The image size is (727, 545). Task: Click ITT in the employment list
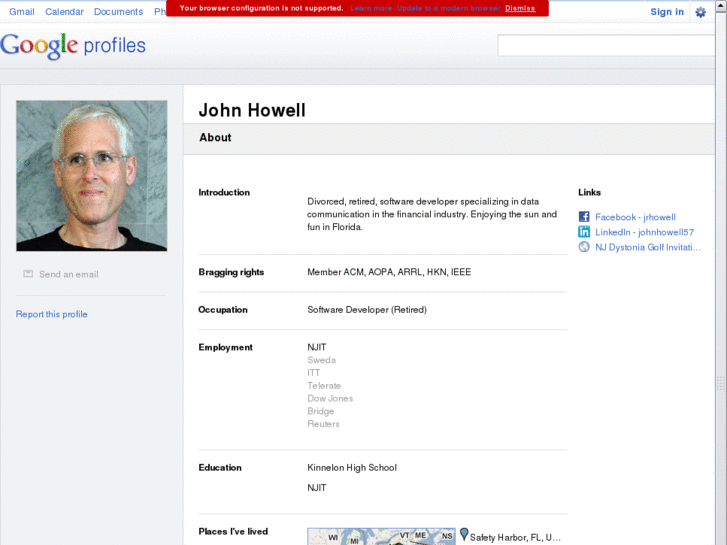[x=313, y=373]
